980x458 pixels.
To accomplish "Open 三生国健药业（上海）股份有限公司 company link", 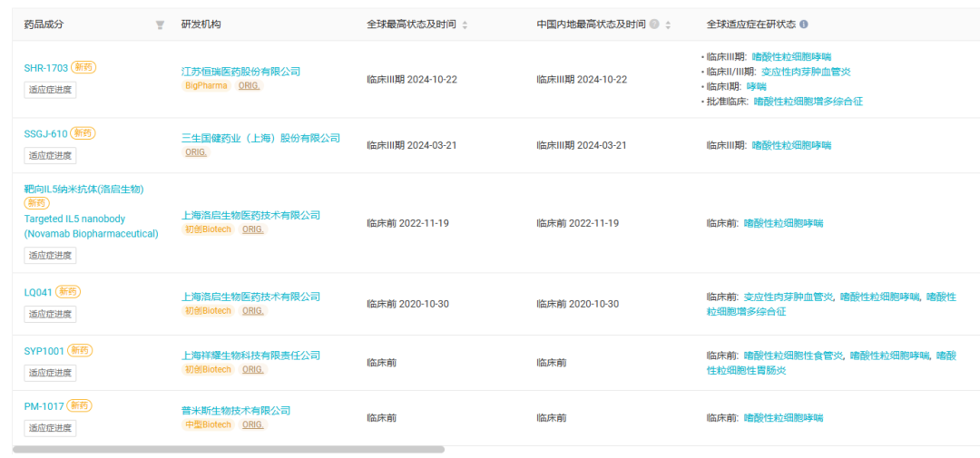I will point(260,138).
